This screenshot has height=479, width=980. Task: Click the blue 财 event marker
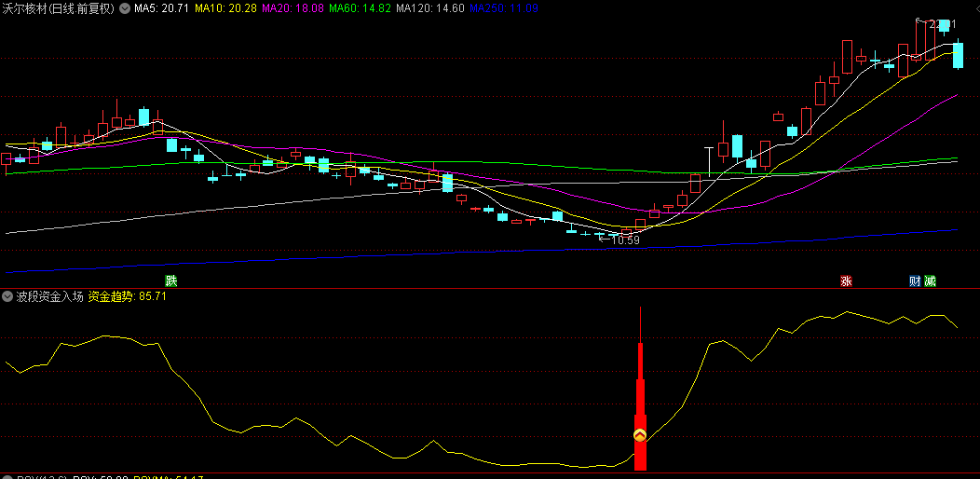tap(915, 281)
